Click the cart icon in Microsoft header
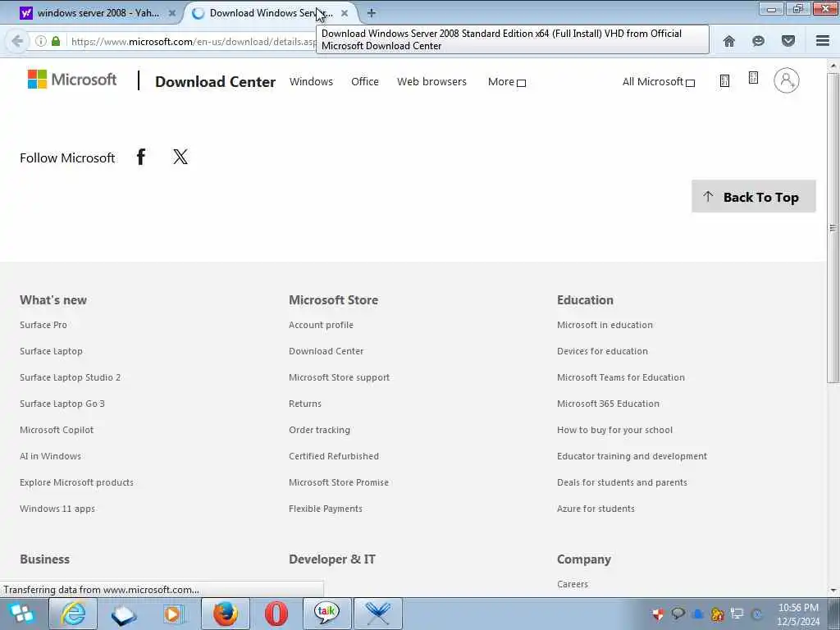 point(753,78)
